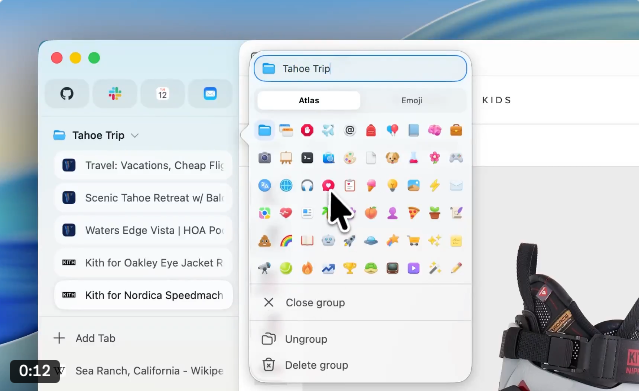The image size is (639, 391).
Task: Choose the shopping cart icon
Action: coord(413,241)
